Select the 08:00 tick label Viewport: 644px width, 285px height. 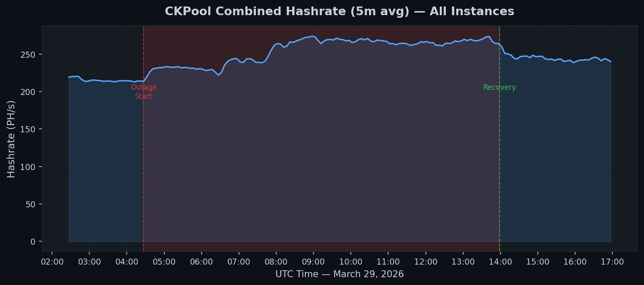pos(276,262)
